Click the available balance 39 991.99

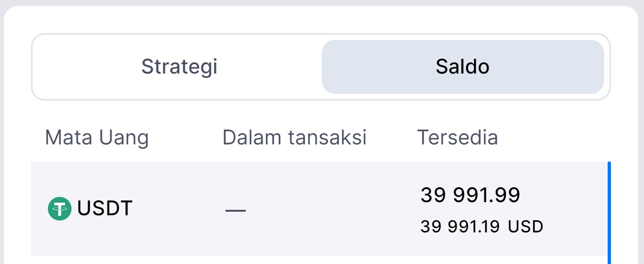tap(470, 195)
